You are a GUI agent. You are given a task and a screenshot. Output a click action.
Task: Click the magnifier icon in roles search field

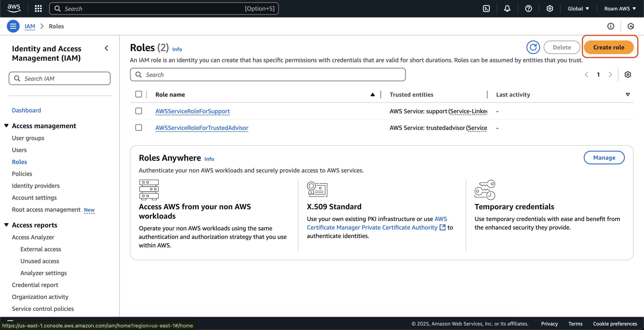138,75
